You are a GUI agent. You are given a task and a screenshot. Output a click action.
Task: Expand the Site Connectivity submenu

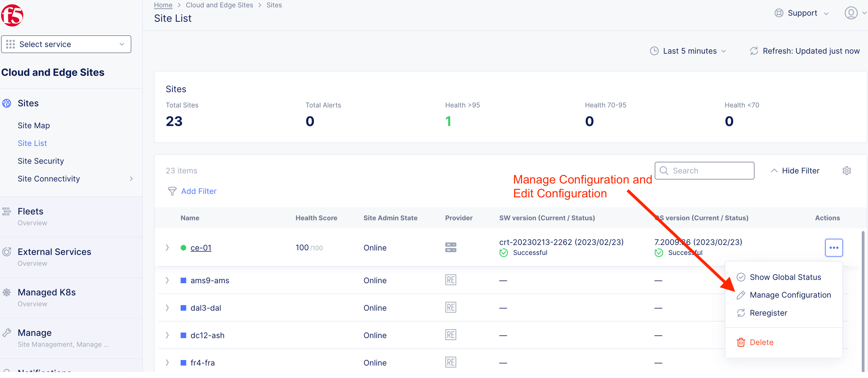point(131,179)
